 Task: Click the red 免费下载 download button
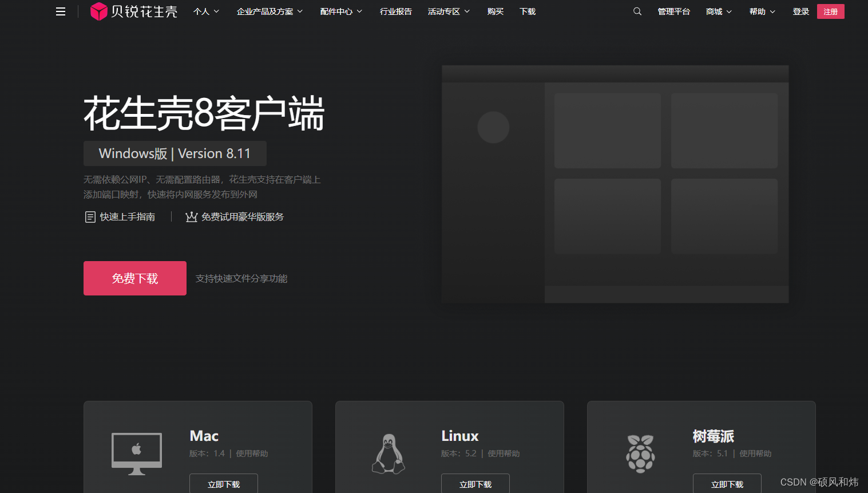click(135, 278)
